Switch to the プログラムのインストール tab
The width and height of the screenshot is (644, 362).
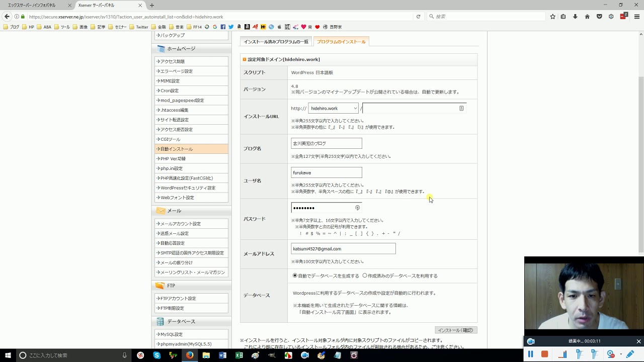(x=341, y=42)
